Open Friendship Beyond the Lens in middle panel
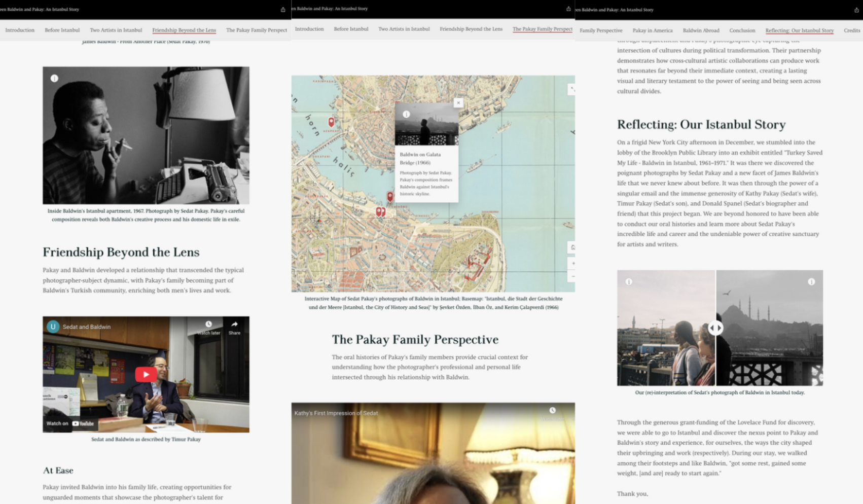 (471, 29)
